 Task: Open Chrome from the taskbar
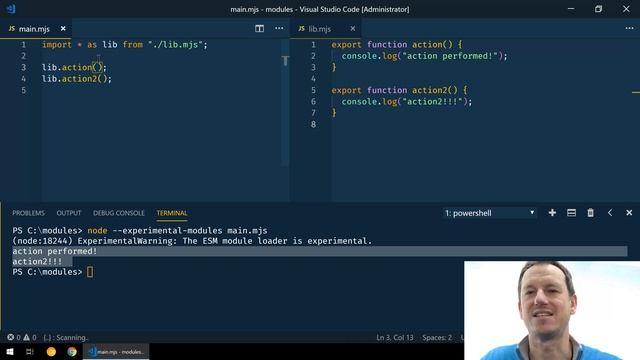[72, 351]
